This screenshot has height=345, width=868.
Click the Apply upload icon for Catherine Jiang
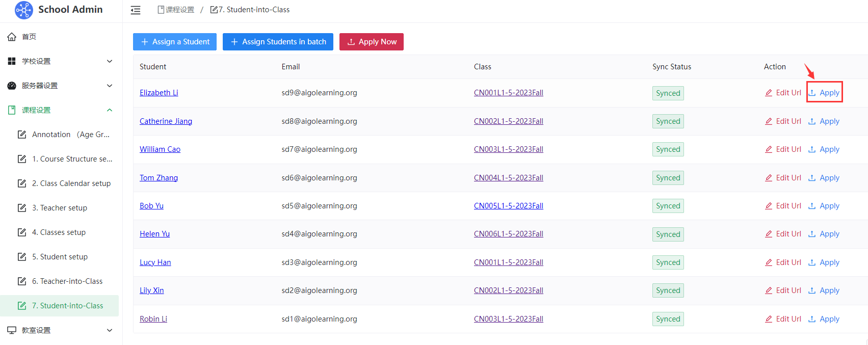812,121
